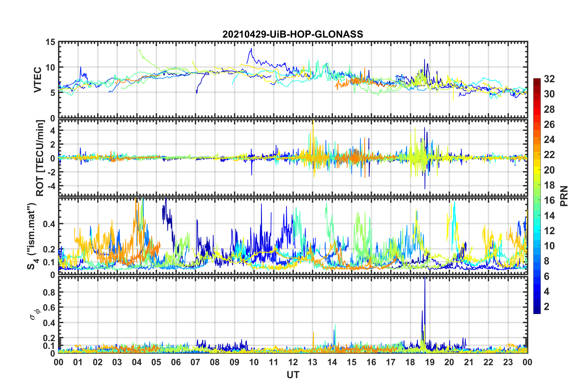
Task: Click x-axis tick label 03
Action: [x=117, y=362]
